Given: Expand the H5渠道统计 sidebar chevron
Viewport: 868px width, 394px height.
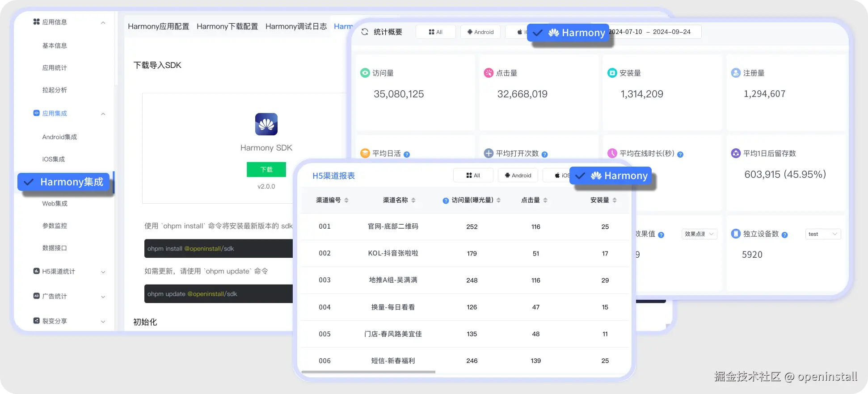Looking at the screenshot, I should click(103, 272).
